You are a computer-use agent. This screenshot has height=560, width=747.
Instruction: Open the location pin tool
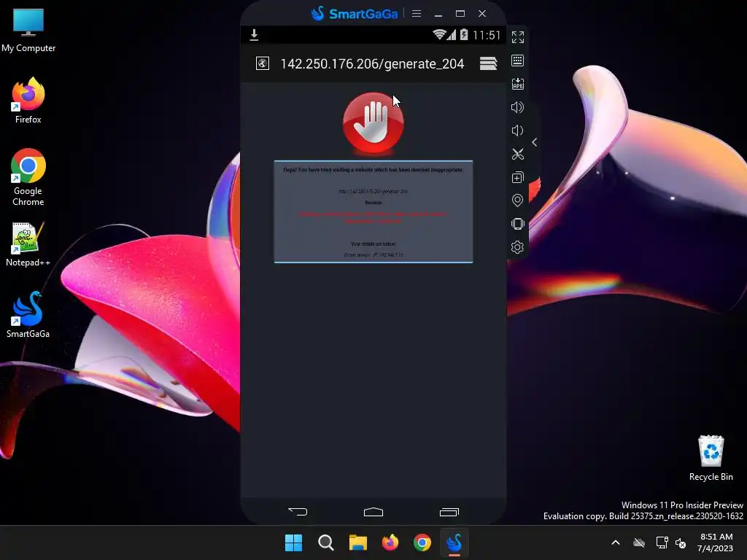click(517, 201)
